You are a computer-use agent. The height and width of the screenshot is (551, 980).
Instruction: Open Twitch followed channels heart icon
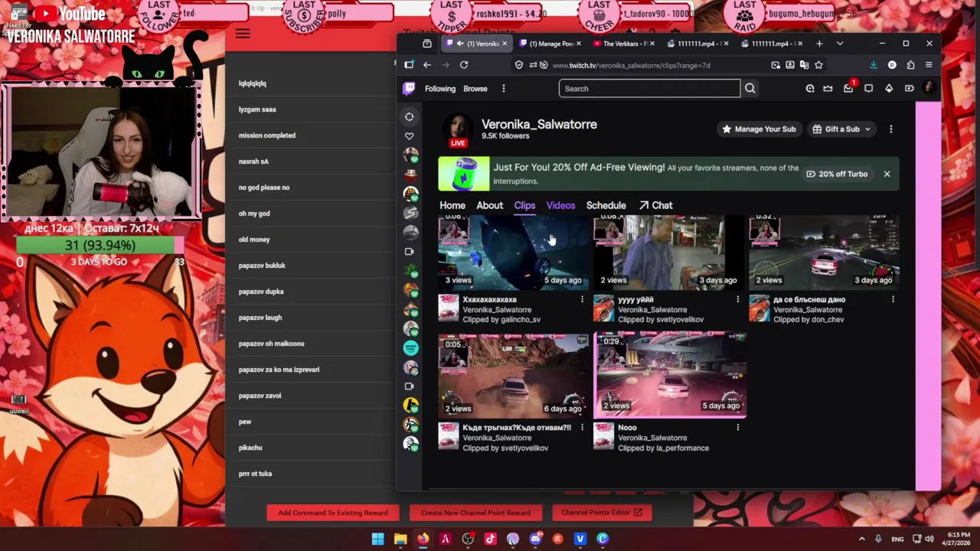tap(409, 136)
